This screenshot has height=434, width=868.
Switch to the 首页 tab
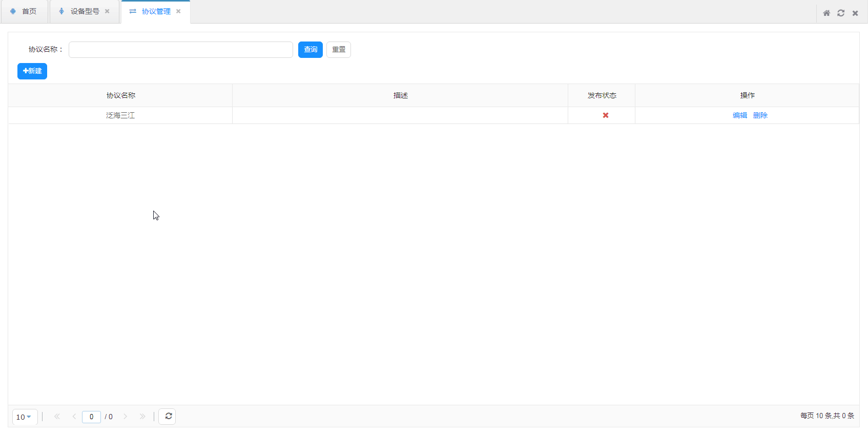pos(24,11)
